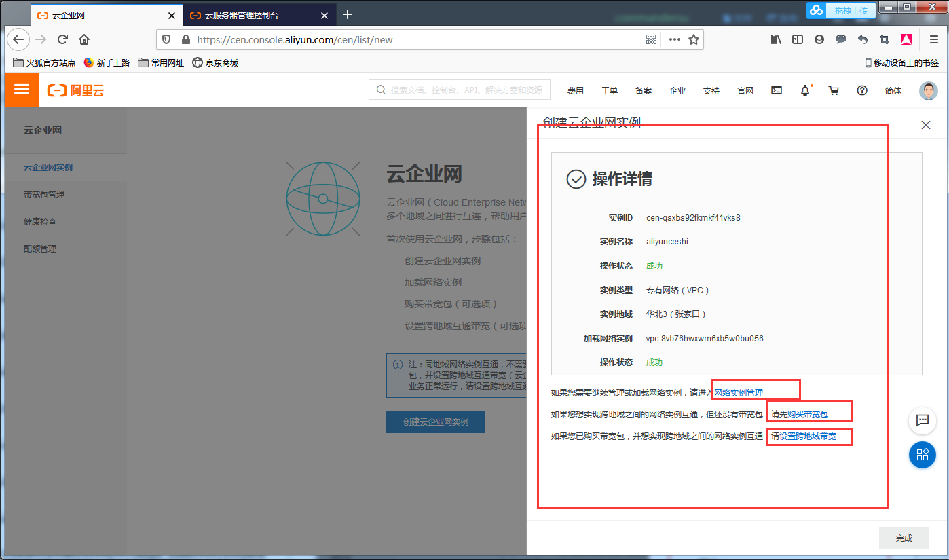Open the Firefox library icon

(x=775, y=39)
